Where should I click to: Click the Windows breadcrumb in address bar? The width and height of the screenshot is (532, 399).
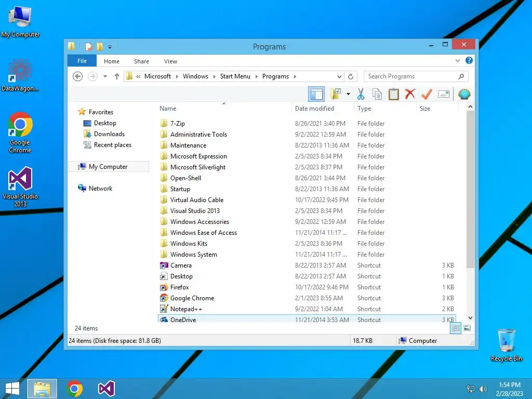pos(195,76)
